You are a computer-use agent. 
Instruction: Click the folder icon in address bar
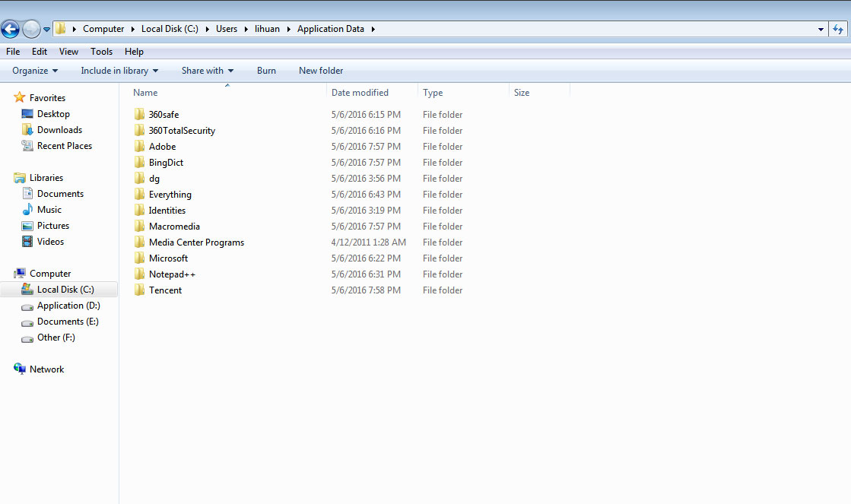tap(61, 29)
